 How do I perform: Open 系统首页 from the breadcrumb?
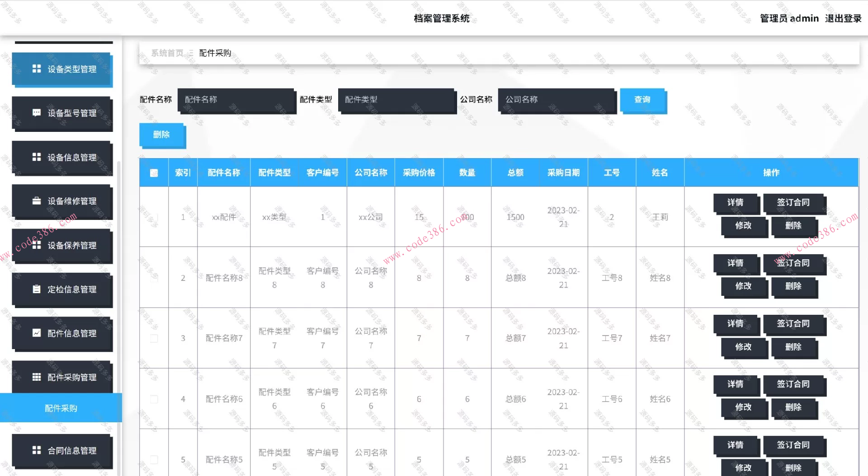coord(168,53)
